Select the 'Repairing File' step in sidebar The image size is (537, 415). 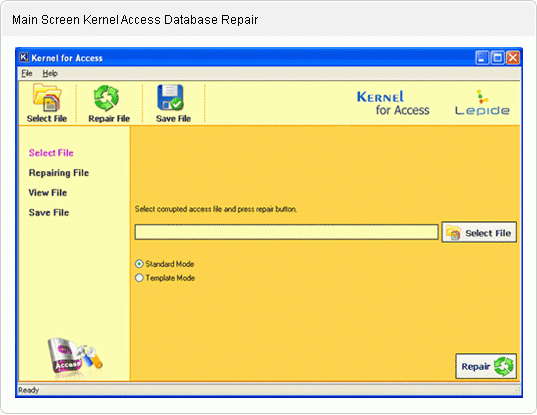coord(59,173)
